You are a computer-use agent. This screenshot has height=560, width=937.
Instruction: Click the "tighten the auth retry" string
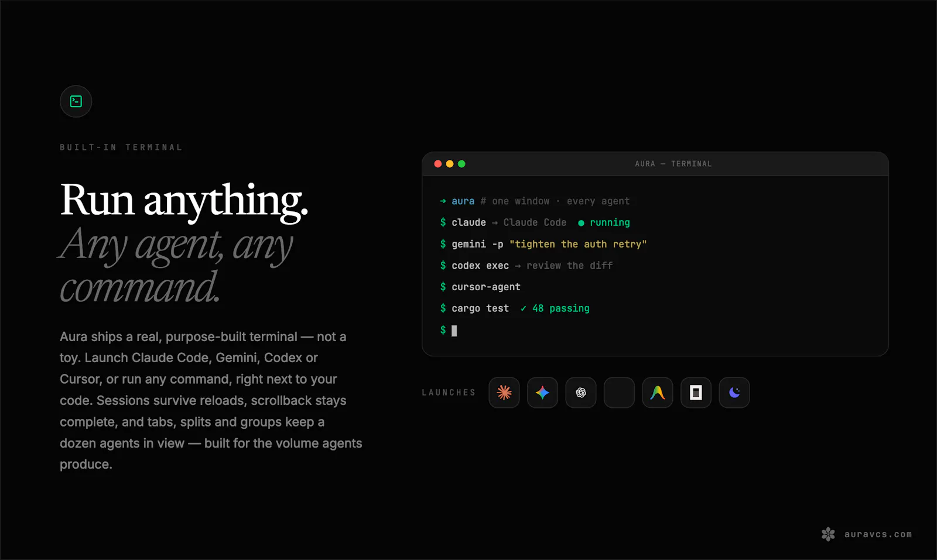(578, 244)
